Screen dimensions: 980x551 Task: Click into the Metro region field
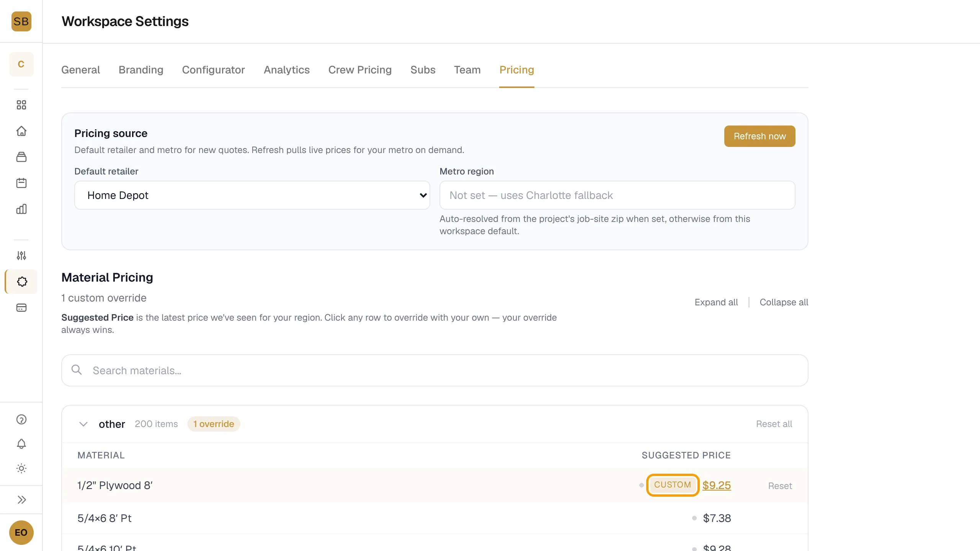617,195
